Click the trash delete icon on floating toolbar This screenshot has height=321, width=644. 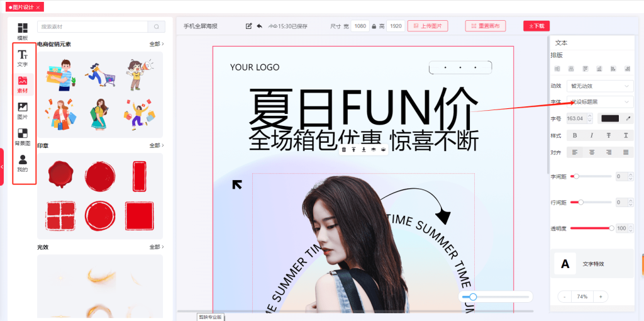(343, 150)
